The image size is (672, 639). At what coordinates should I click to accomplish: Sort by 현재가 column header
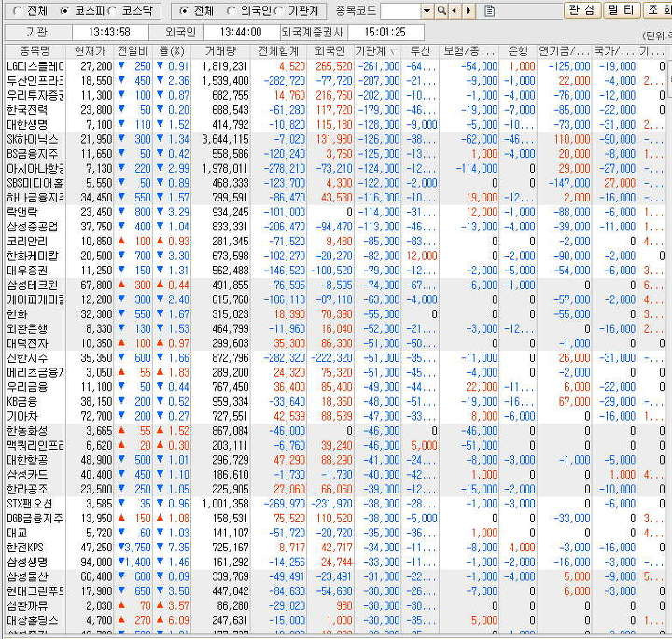click(90, 51)
